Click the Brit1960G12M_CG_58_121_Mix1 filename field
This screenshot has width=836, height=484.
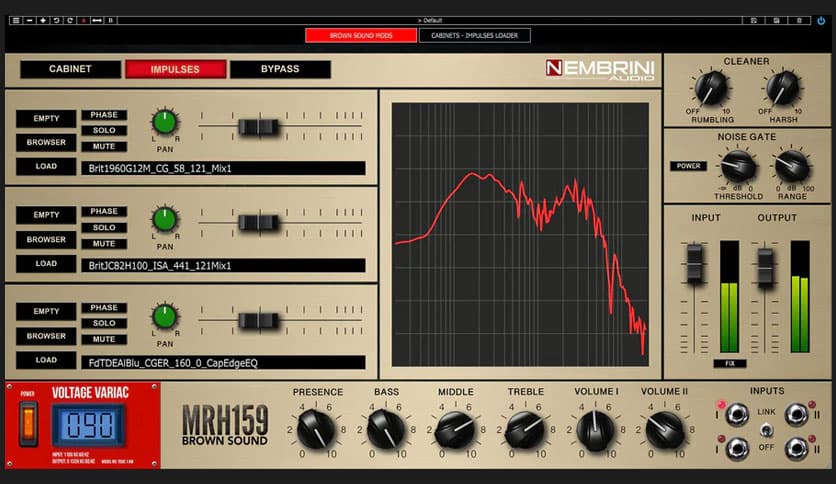pos(223,168)
